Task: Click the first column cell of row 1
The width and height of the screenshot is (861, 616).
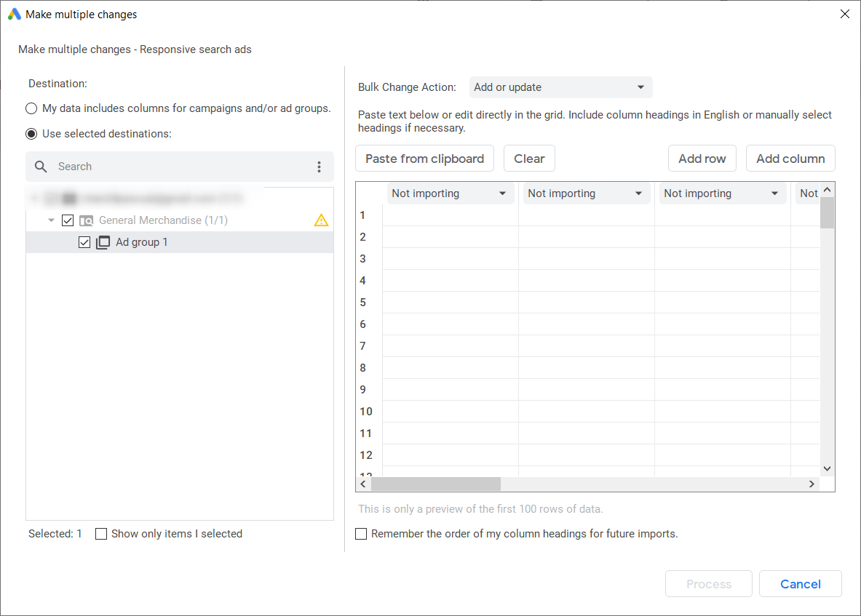Action: 451,215
